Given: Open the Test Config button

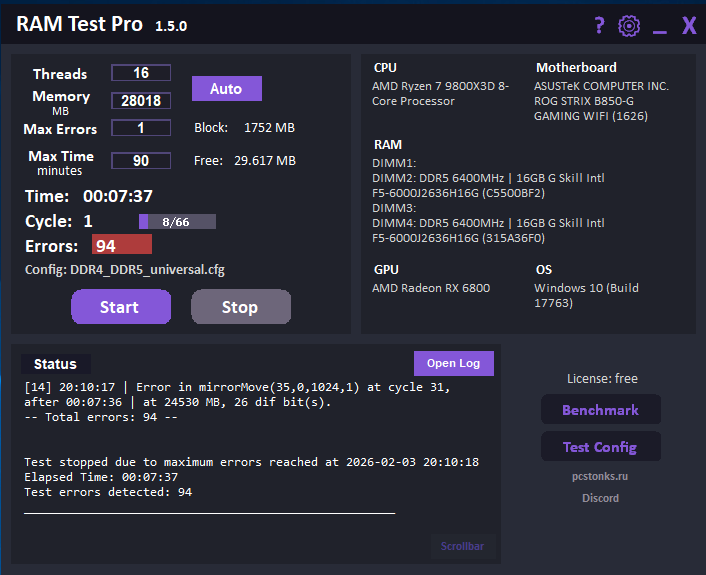Looking at the screenshot, I should pos(601,447).
